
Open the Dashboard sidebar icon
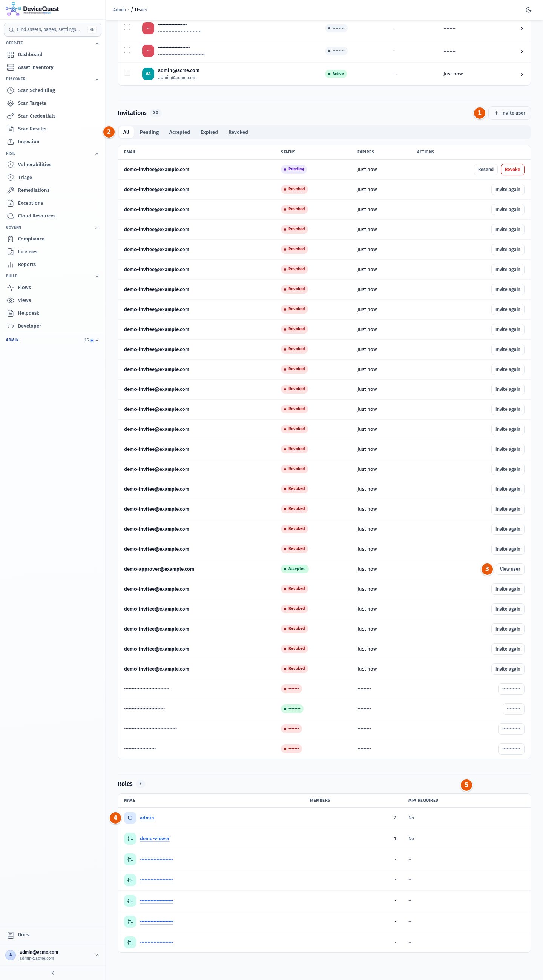(11, 54)
